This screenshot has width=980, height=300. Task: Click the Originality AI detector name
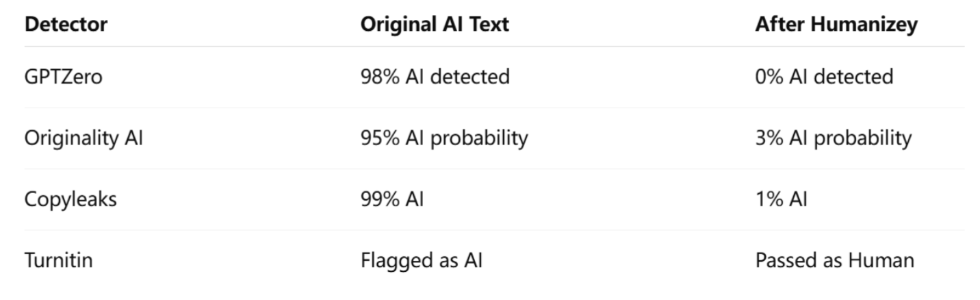coord(83,138)
